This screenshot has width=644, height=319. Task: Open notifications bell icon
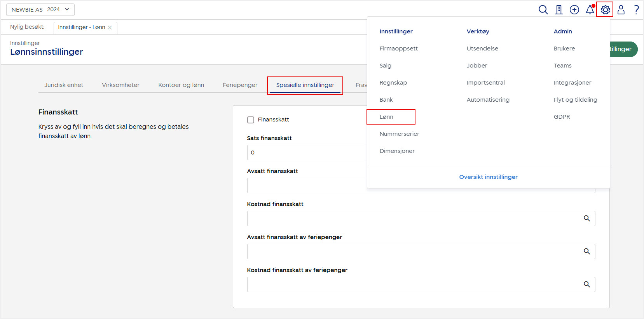590,10
